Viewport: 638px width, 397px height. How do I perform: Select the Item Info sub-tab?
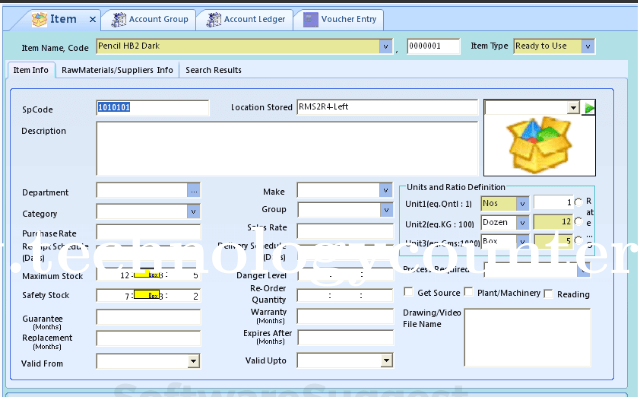(x=31, y=70)
